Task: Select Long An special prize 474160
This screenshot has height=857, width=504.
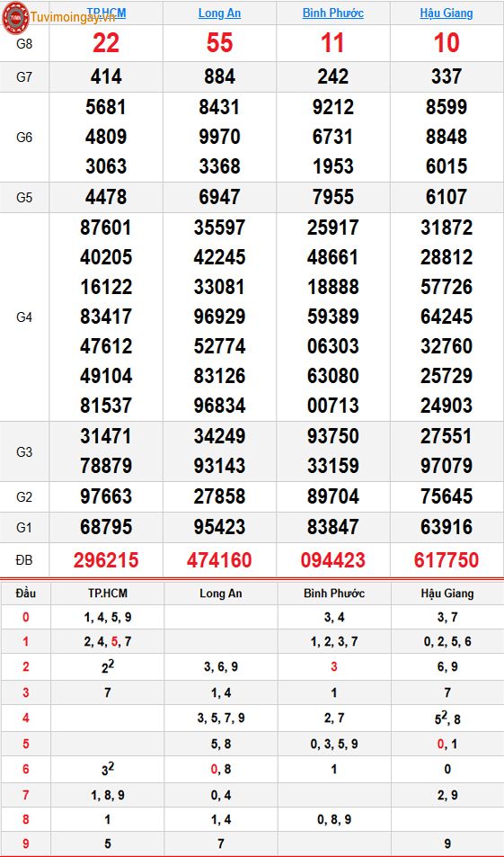Action: pos(219,560)
